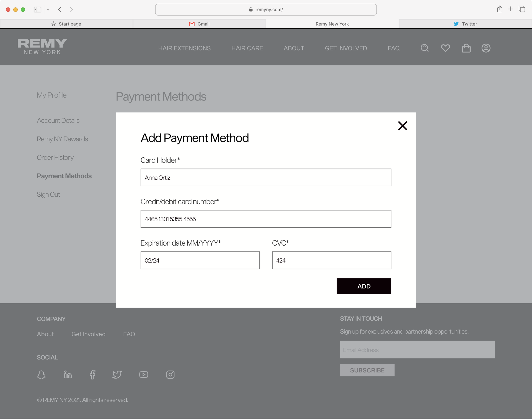Open the YouTube social icon
Screen dimensions: 532x419
point(144,374)
